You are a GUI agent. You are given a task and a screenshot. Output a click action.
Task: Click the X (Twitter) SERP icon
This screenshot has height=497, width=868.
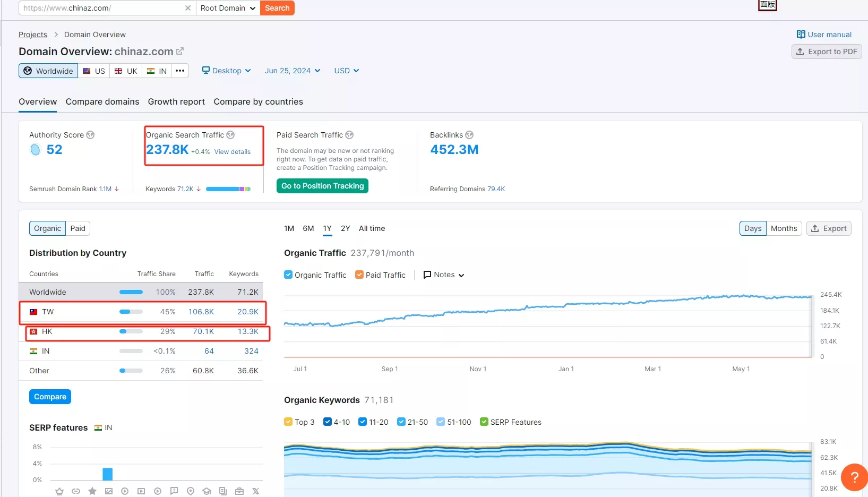[256, 491]
